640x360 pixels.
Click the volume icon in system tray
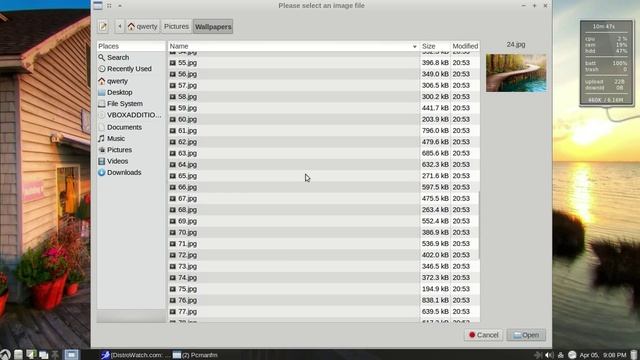point(549,355)
